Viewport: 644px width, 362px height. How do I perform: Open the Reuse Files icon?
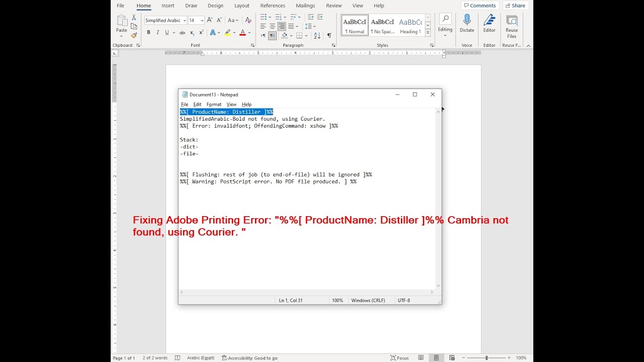(512, 21)
